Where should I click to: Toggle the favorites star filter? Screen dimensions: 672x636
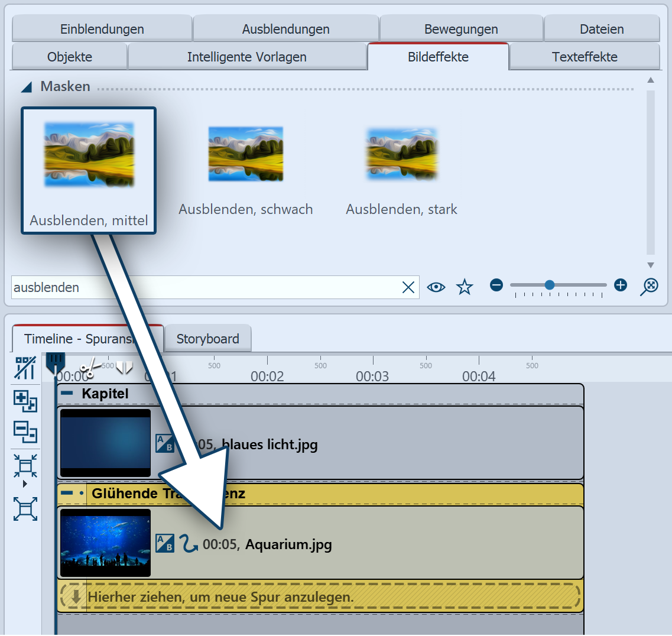[465, 287]
